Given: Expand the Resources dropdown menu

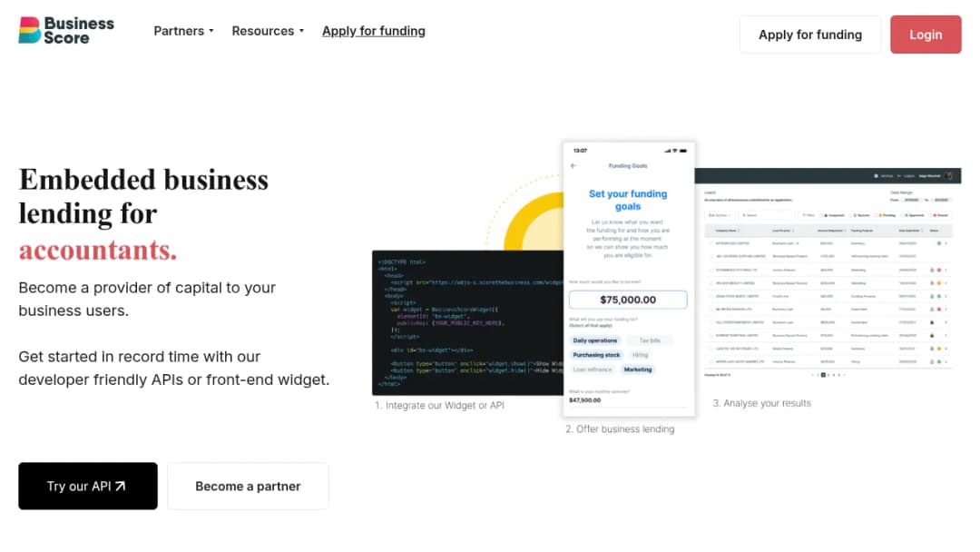Looking at the screenshot, I should click(x=268, y=31).
